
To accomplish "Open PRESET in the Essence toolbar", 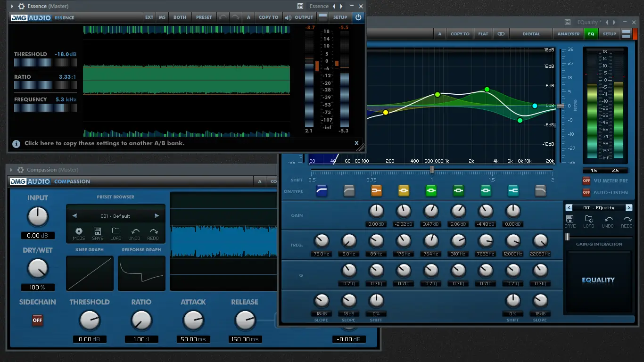I will (204, 17).
